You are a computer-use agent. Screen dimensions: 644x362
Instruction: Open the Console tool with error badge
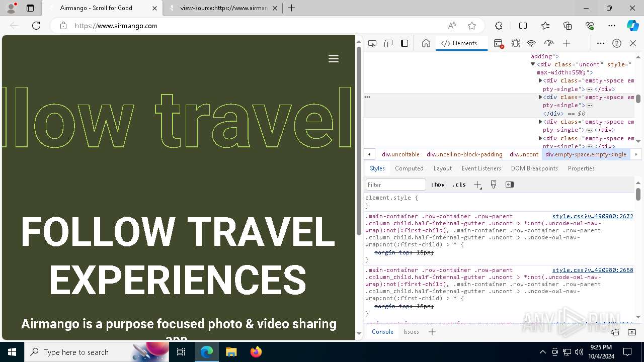click(x=499, y=43)
